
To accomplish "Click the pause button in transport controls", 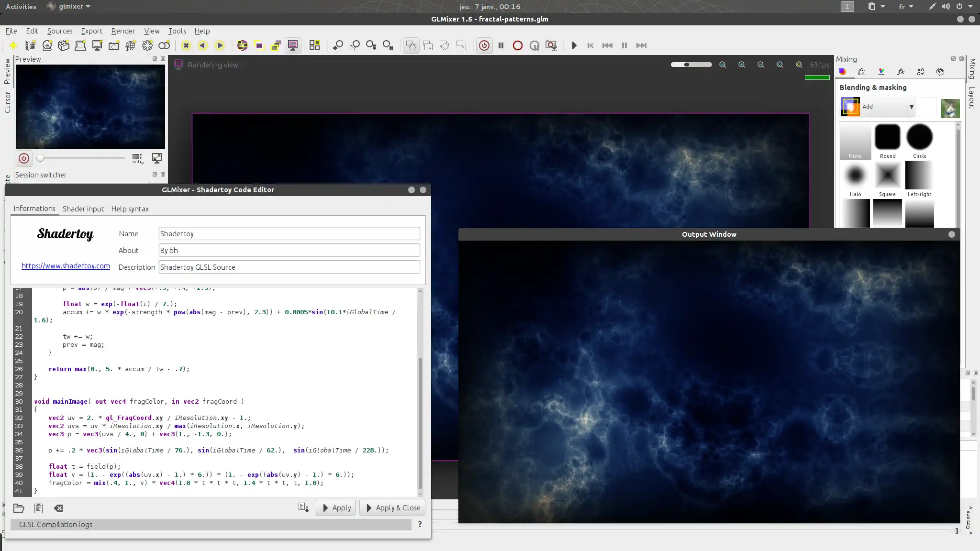I will coord(624,45).
